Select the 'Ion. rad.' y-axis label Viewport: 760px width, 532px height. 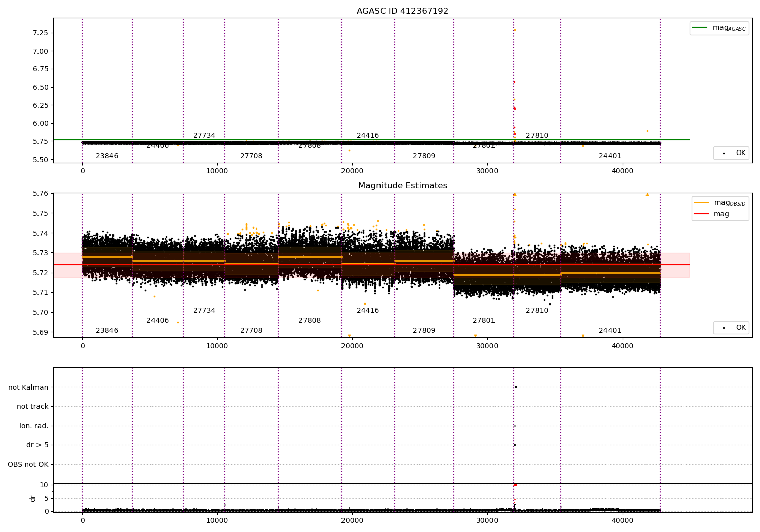click(34, 426)
